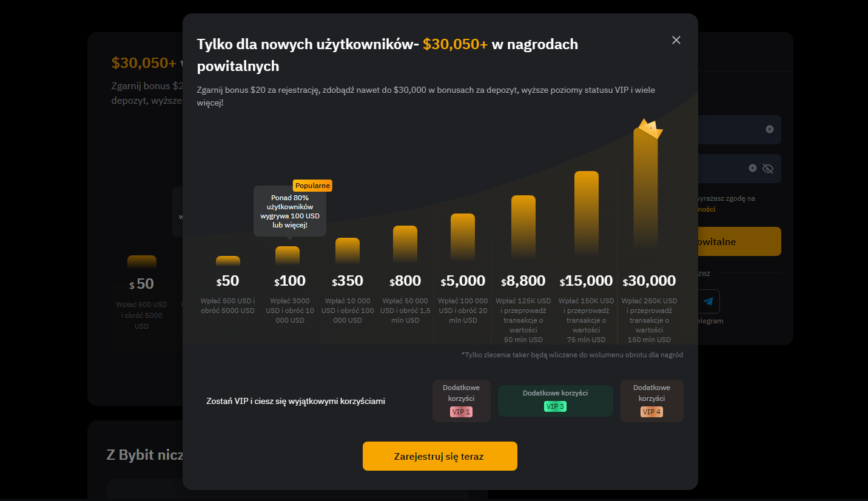Select the VIP 1 benefits card

(462, 401)
